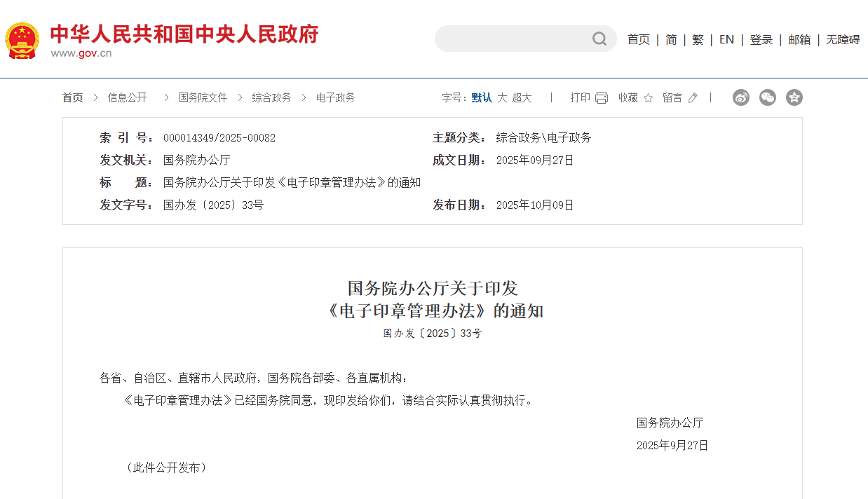Click the search magnifier icon
Screen dimensions: 868x499
(x=599, y=39)
